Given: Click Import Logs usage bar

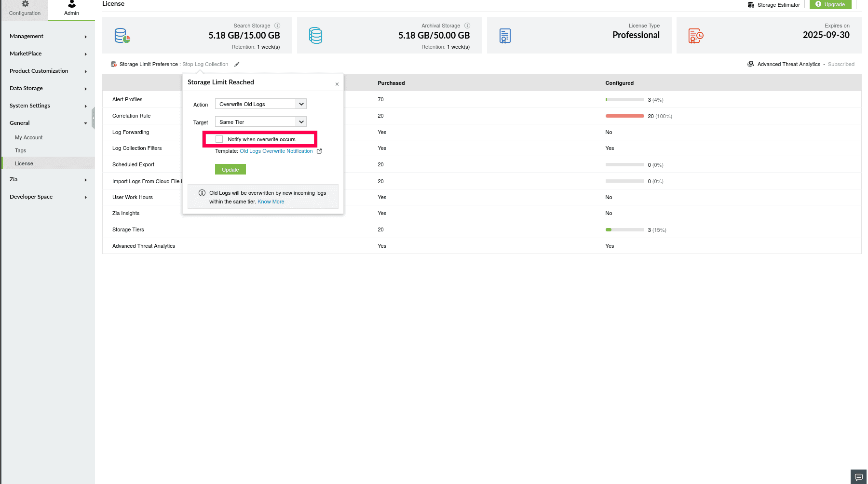Looking at the screenshot, I should coord(624,181).
